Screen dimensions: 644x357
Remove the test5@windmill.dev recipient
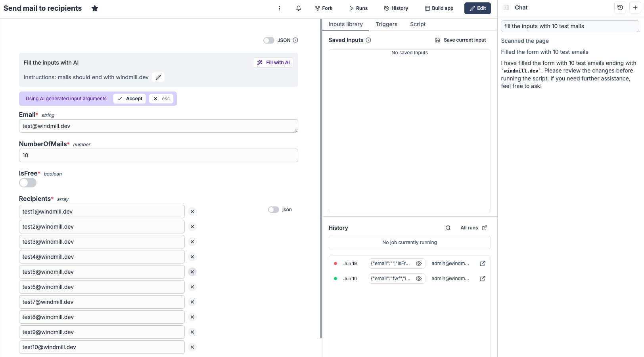[x=192, y=272]
